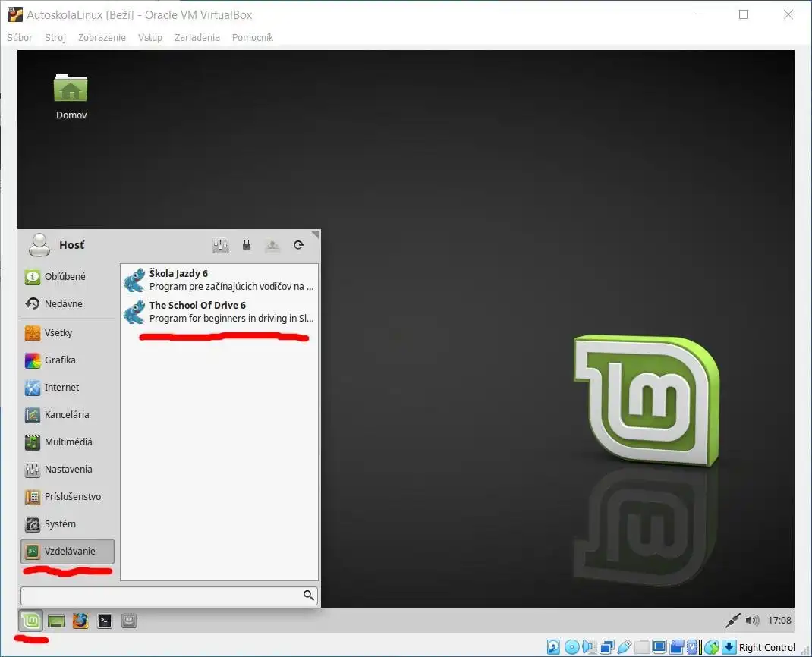The width and height of the screenshot is (812, 657).
Task: Select the Nastavenia category
Action: pyautogui.click(x=68, y=470)
